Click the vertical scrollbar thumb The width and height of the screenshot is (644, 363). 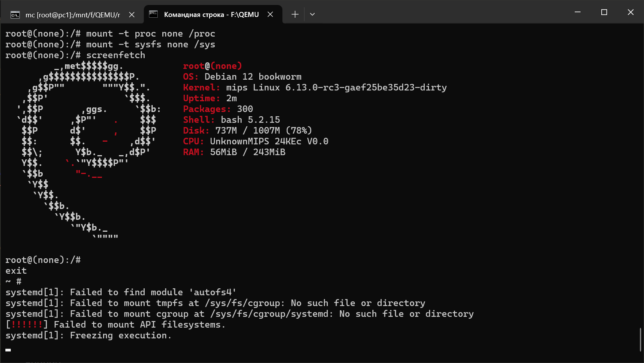pyautogui.click(x=641, y=339)
